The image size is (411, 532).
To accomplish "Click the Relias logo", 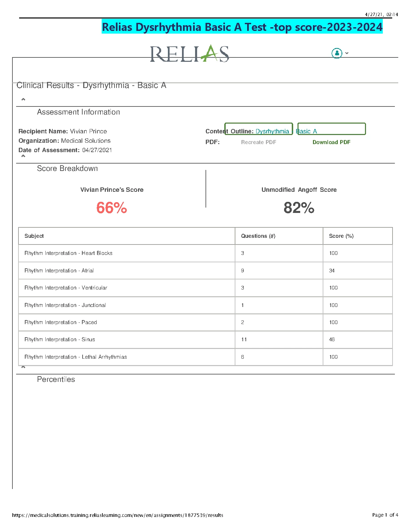I will point(189,53).
